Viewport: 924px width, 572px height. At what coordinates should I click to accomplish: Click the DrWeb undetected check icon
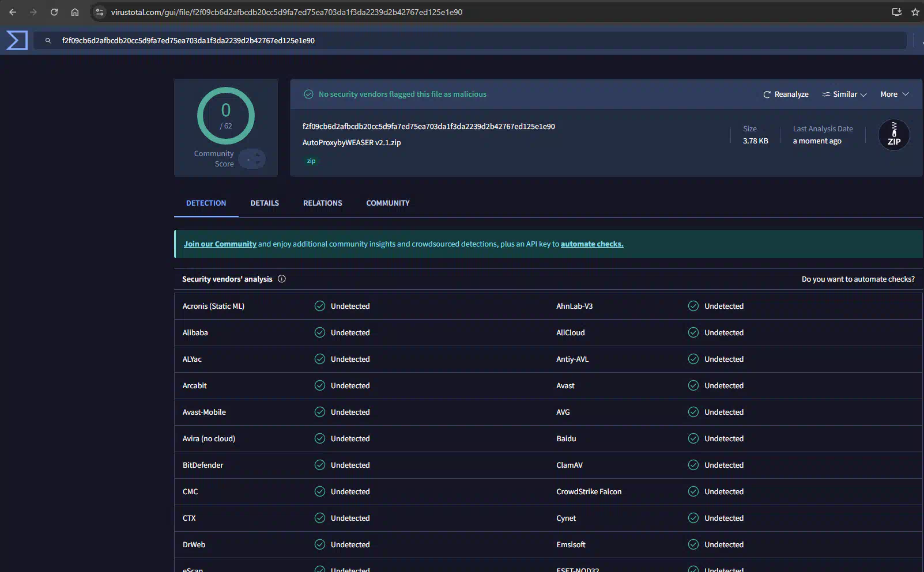320,544
